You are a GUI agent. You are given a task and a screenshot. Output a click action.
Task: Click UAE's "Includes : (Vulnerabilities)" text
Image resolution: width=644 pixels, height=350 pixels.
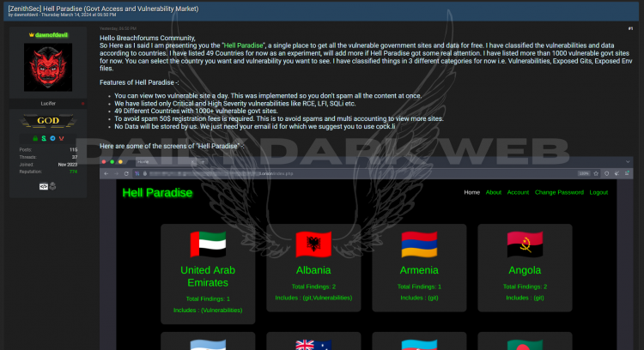click(208, 311)
